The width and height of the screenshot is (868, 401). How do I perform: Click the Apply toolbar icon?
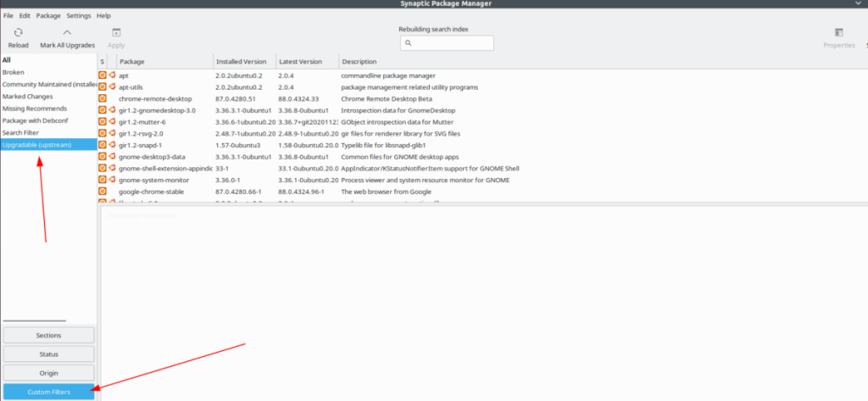pyautogui.click(x=116, y=33)
